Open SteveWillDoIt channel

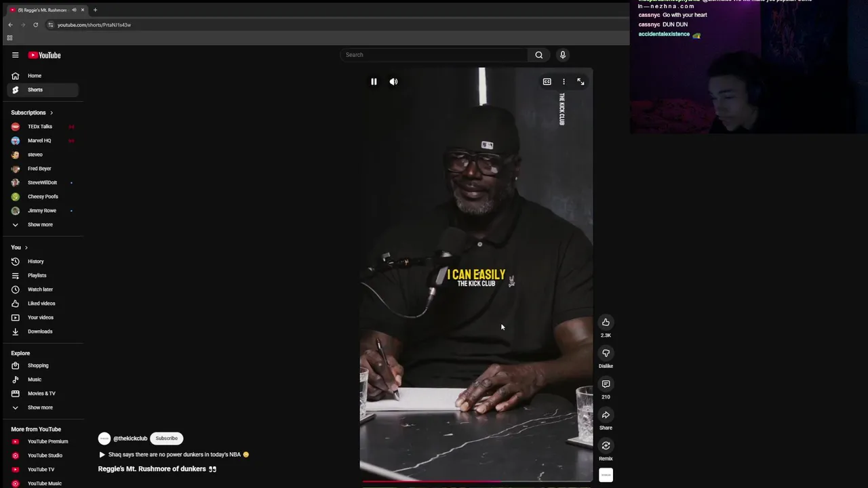coord(43,182)
